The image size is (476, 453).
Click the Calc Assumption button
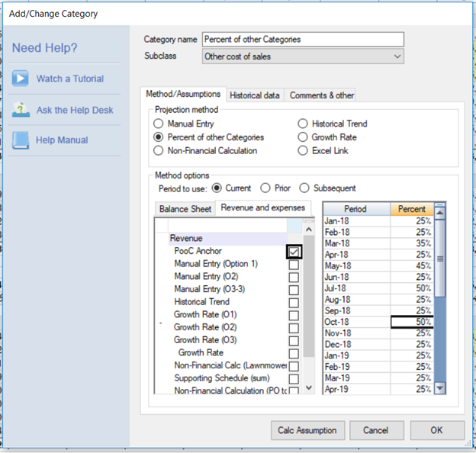(x=307, y=430)
